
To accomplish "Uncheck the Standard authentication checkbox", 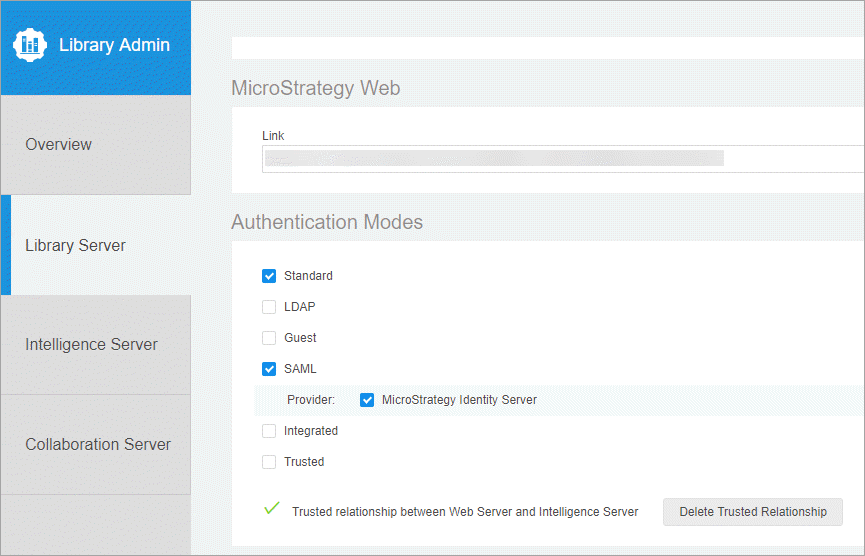I will (269, 276).
